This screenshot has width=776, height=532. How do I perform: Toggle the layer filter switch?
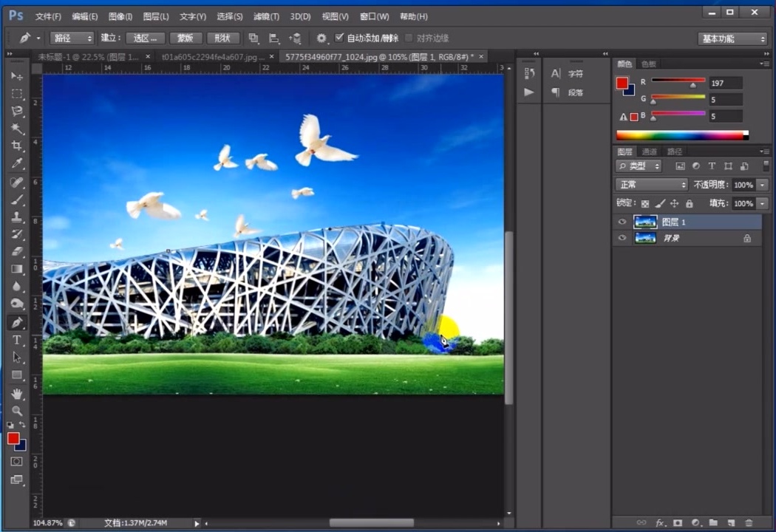click(x=766, y=166)
